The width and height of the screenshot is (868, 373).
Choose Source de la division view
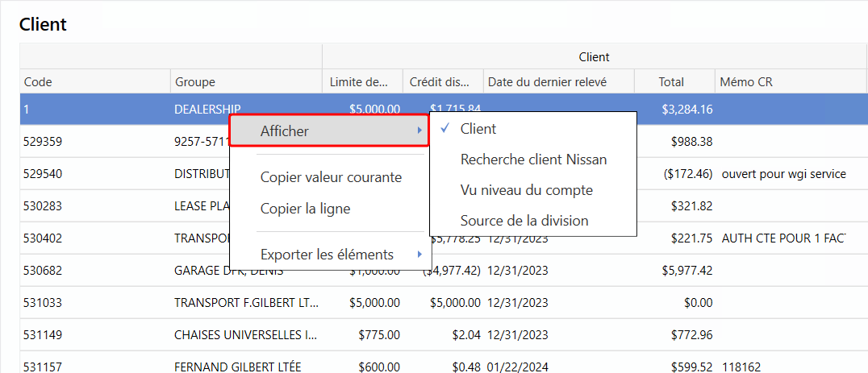tap(524, 221)
